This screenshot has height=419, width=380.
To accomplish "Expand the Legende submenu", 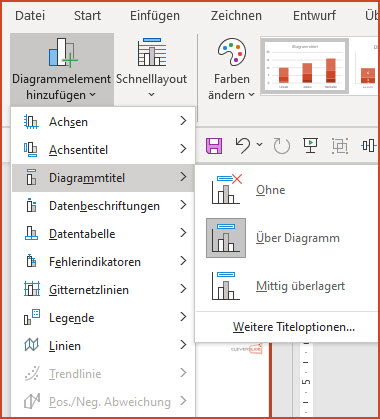I will pyautogui.click(x=103, y=318).
